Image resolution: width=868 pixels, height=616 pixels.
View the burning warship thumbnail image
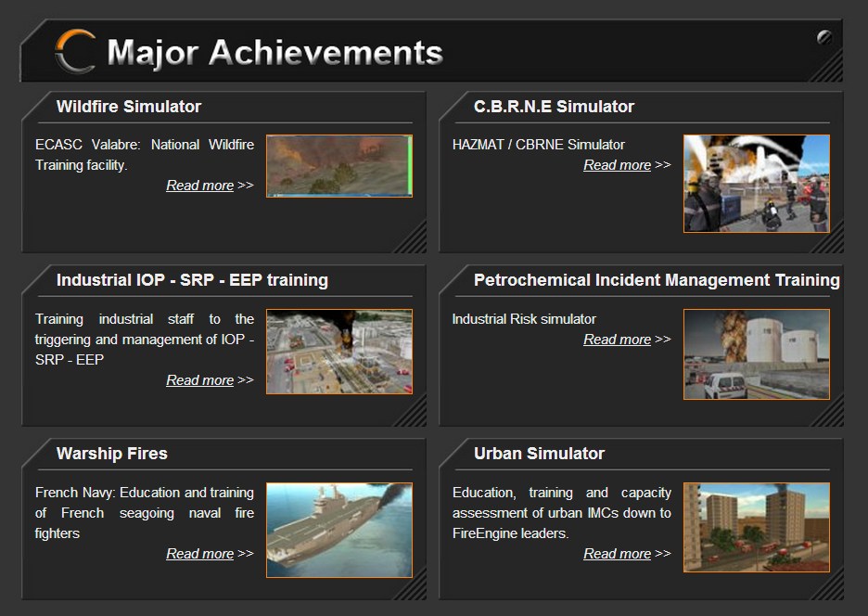click(x=339, y=530)
